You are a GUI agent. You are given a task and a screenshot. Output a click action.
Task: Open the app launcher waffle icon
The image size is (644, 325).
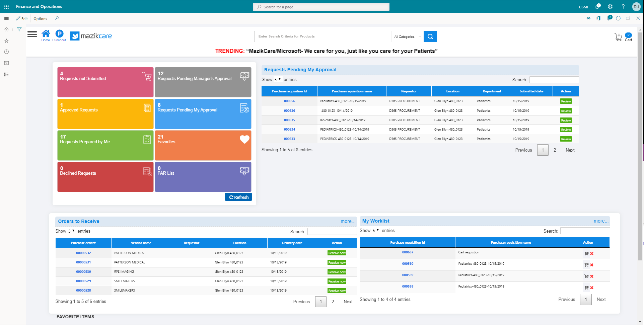point(6,7)
